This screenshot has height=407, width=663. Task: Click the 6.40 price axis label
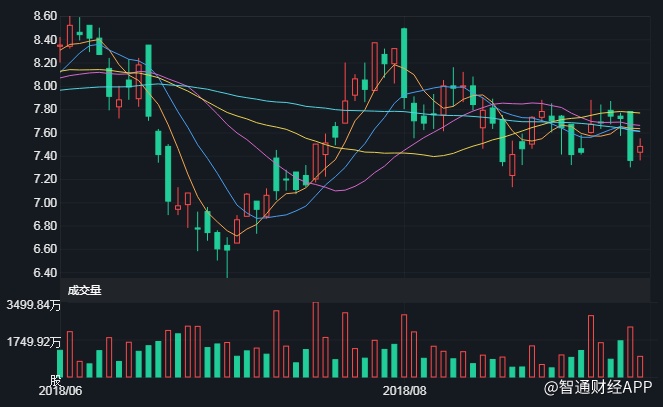pos(17,273)
